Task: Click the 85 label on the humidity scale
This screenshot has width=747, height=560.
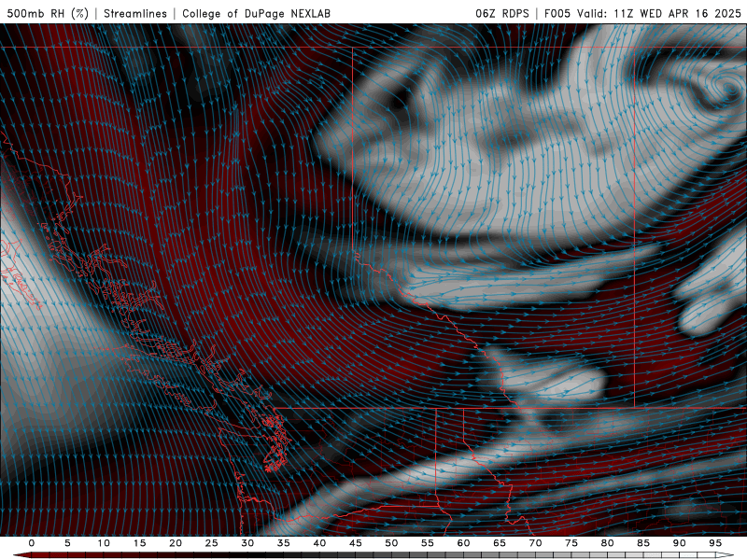Action: click(x=643, y=543)
